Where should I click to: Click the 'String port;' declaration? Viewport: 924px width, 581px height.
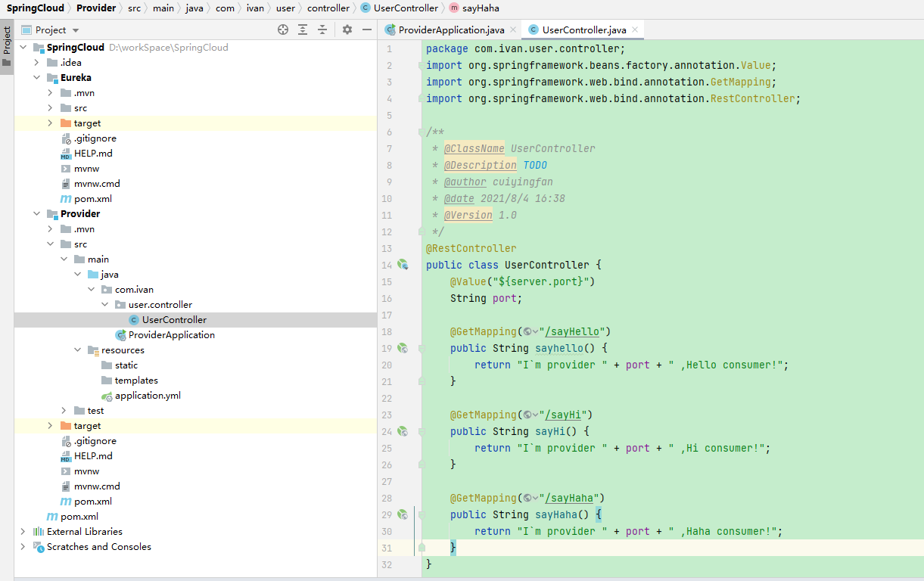tap(487, 298)
